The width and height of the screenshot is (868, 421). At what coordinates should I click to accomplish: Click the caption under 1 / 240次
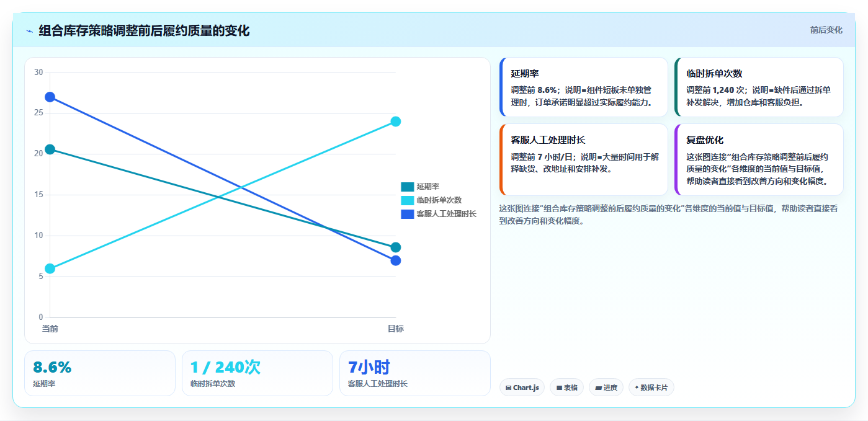(x=213, y=384)
